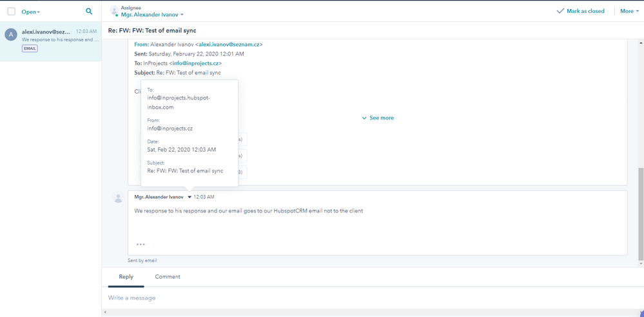Toggle the email details arrow beside sender name
The width and height of the screenshot is (644, 317).
(190, 198)
